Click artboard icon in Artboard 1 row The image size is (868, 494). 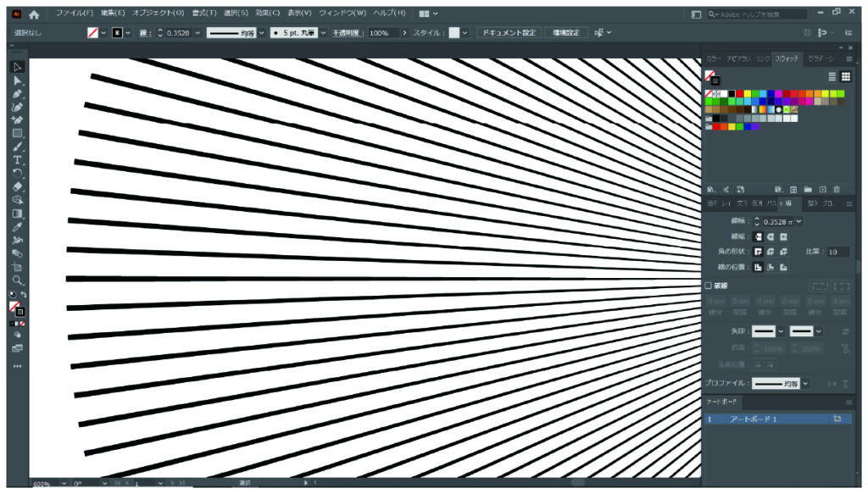click(837, 419)
